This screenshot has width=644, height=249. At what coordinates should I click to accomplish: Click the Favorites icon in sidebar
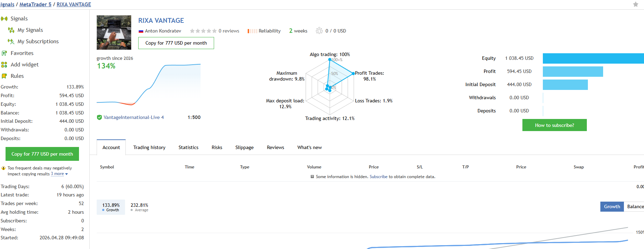coord(4,53)
